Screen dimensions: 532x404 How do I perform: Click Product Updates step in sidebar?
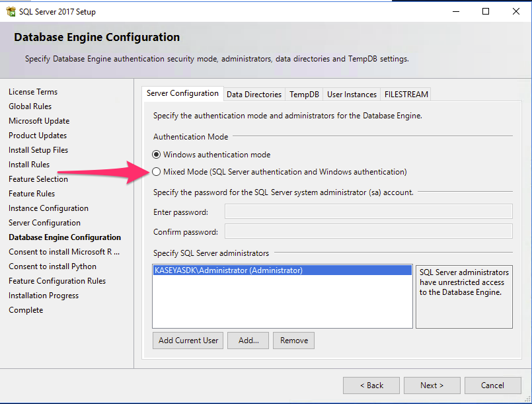[x=38, y=136]
